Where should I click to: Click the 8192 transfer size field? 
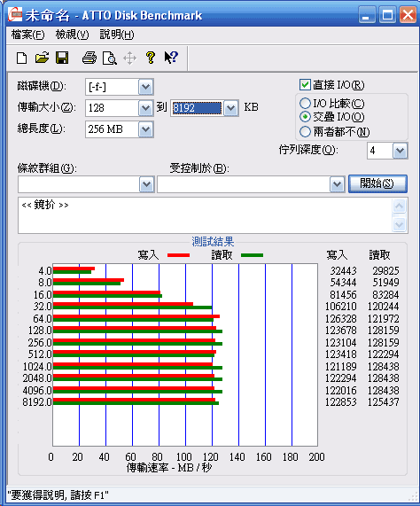coord(197,108)
